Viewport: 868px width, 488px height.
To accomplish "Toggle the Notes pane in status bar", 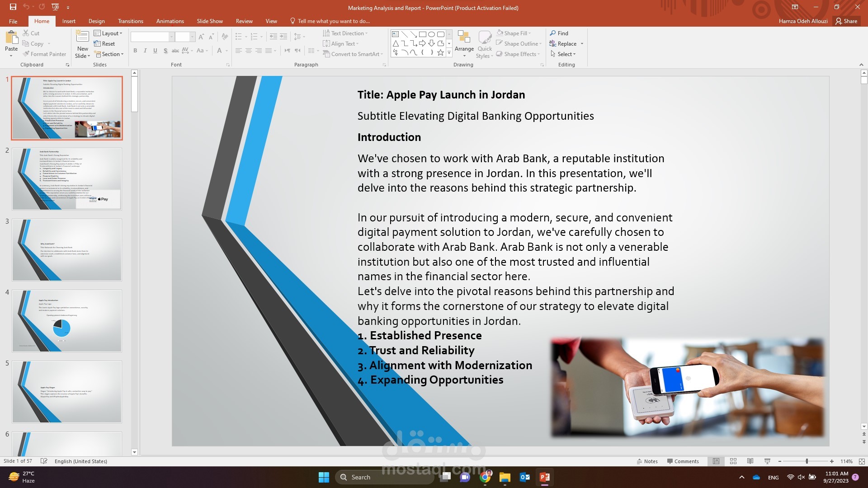I will (647, 461).
